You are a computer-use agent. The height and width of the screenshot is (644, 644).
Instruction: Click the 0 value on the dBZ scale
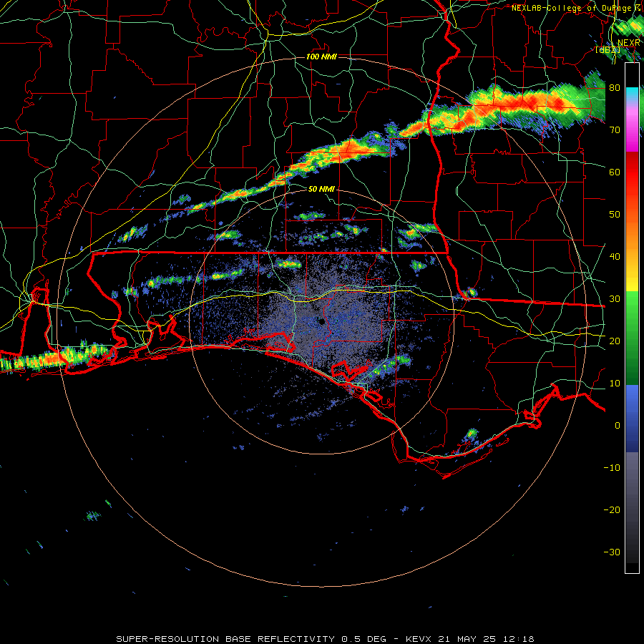click(618, 426)
